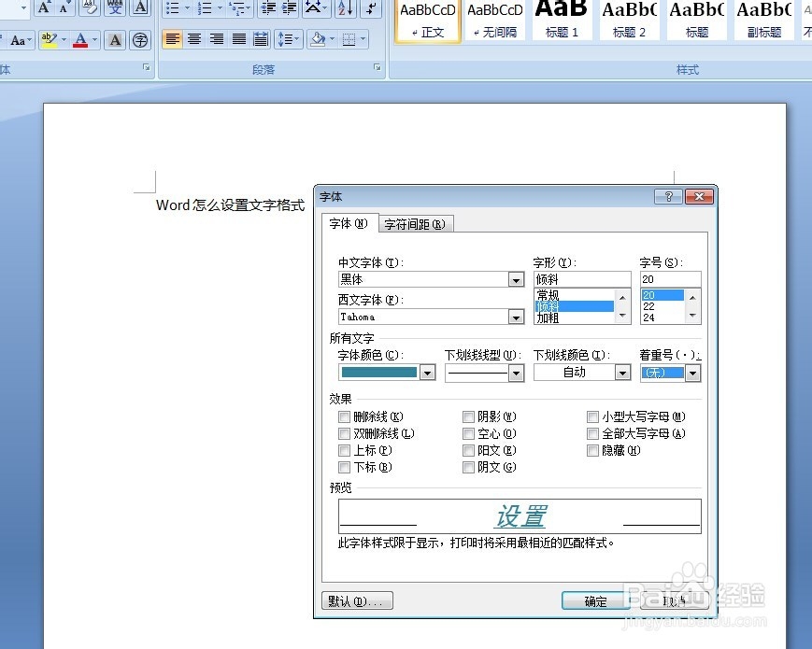Click the Bullets list icon
Viewport: 812px width, 649px height.
(173, 7)
